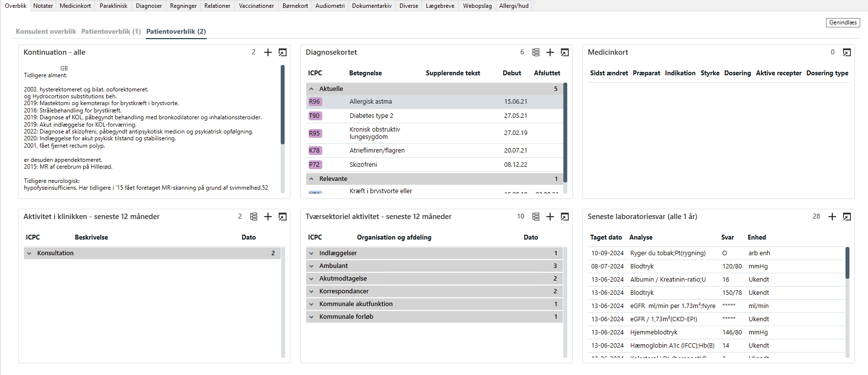Open the Medicinkort top tab
Image resolution: width=868 pixels, height=375 pixels.
pos(75,6)
